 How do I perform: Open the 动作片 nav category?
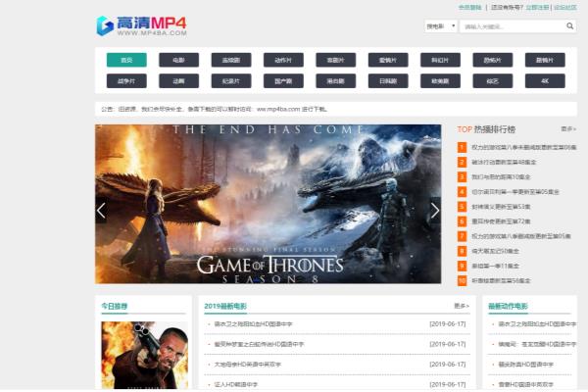point(283,60)
